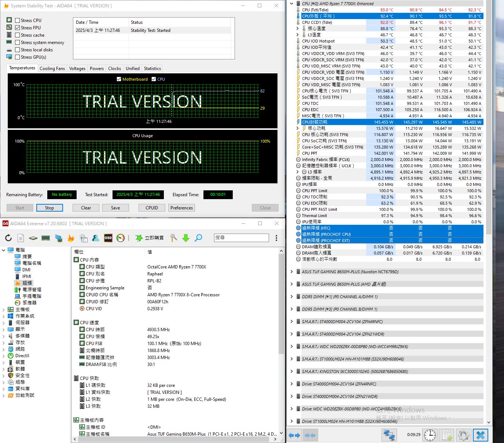The image size is (504, 443).
Task: Click the 搜尋 search field
Action: tap(242, 238)
